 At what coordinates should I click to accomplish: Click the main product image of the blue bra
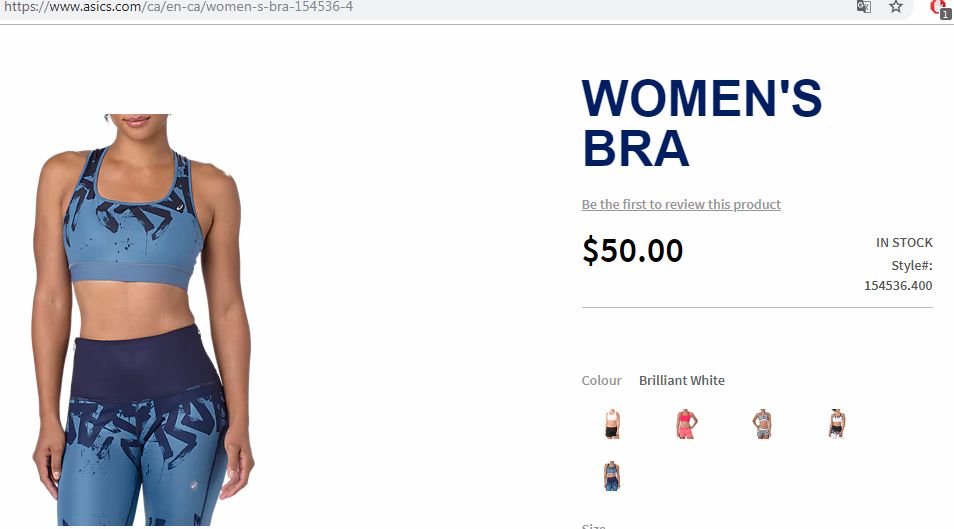pos(143,320)
